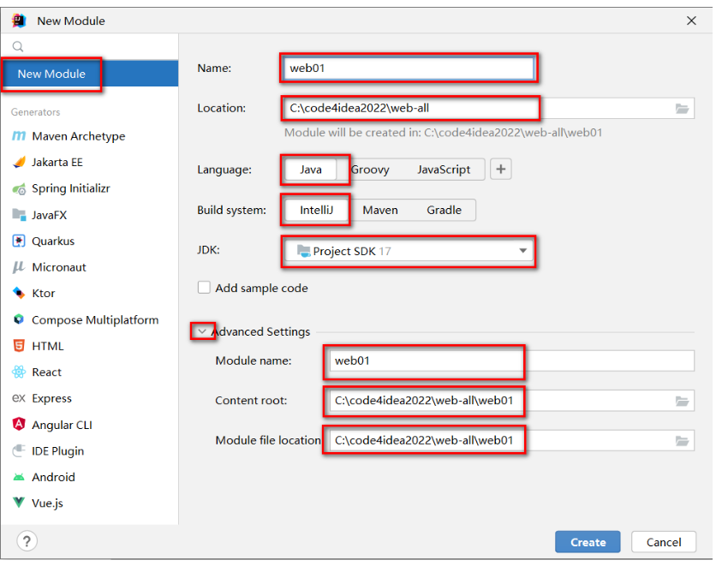Click the search magnifier icon
Image resolution: width=728 pixels, height=566 pixels.
(18, 46)
